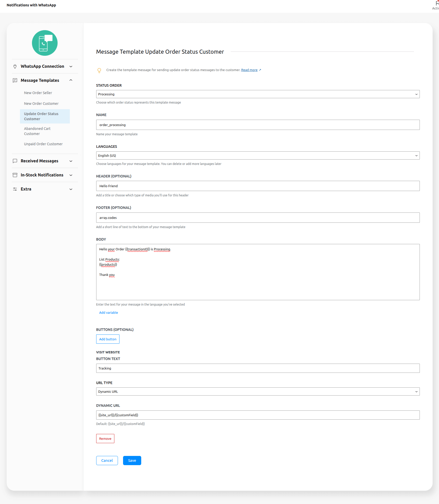Focus the Footer text field
The height and width of the screenshot is (504, 439).
click(x=258, y=218)
